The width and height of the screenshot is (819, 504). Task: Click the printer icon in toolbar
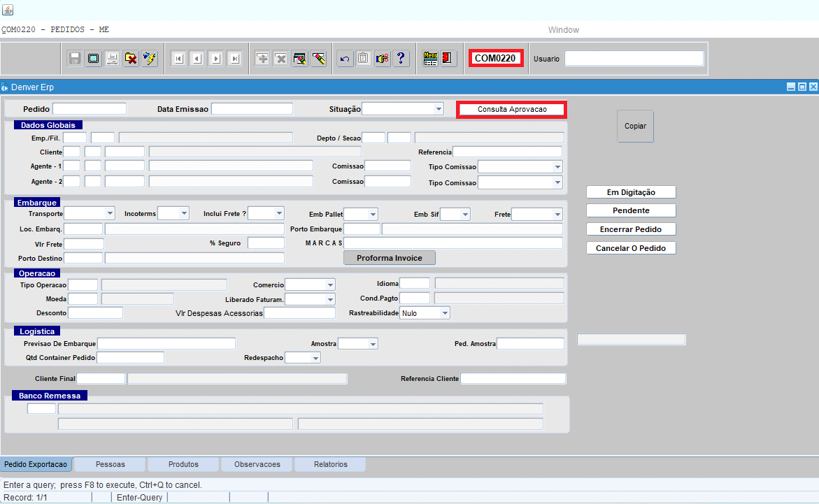click(x=112, y=59)
